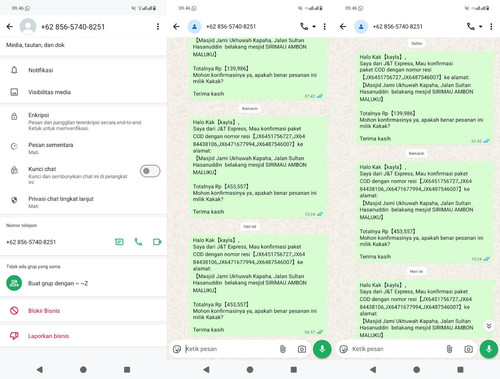
Task: Expand call dropdown arrow in right chat
Action: pos(481,27)
